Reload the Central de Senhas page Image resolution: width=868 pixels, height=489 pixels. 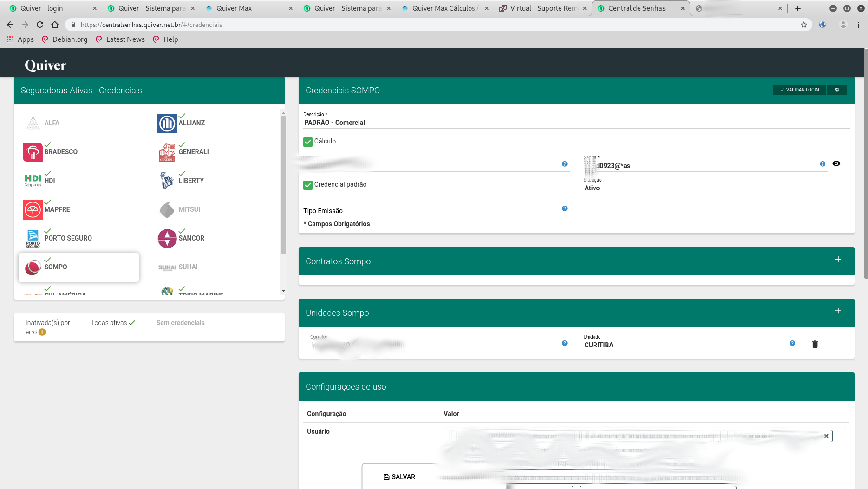click(40, 25)
